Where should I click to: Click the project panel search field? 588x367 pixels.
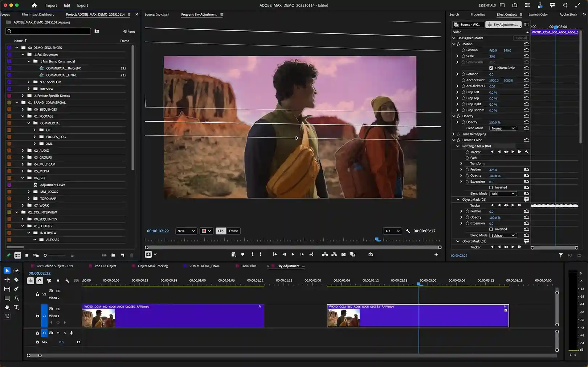(47, 31)
